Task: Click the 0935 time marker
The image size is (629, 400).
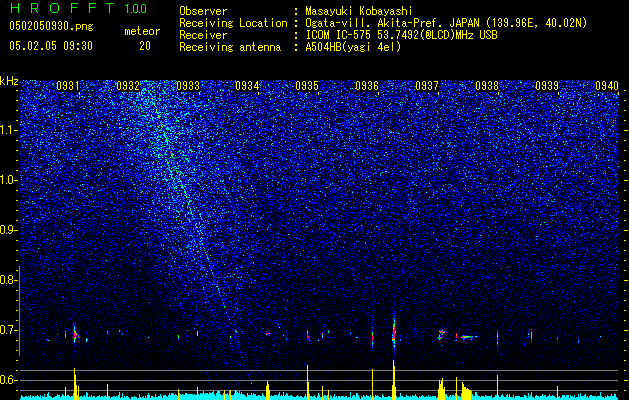Action: tap(307, 86)
